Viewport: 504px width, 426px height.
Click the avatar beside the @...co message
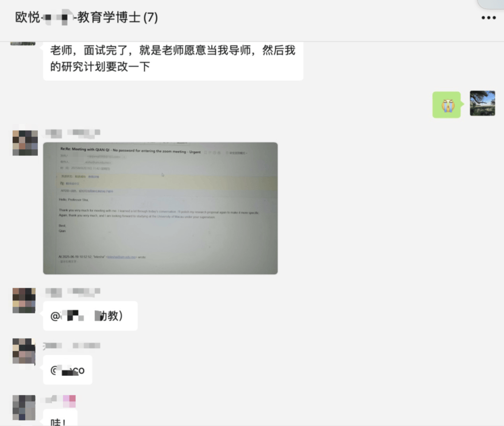[x=24, y=351]
